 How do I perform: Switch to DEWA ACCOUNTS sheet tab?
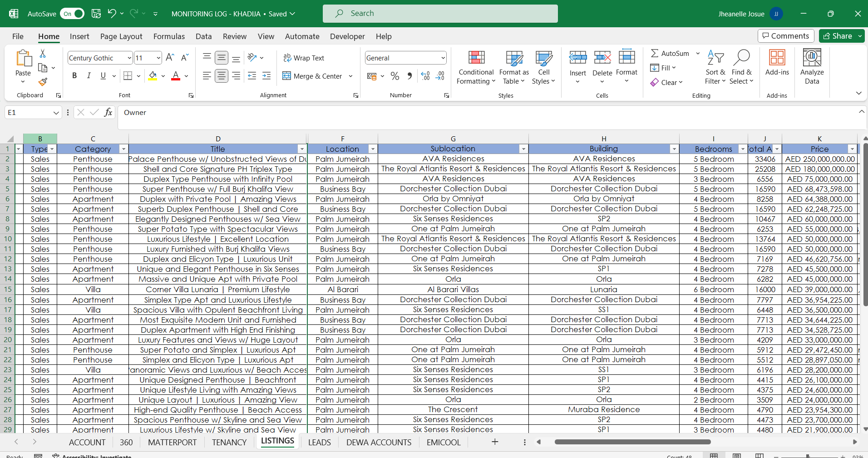[379, 442]
